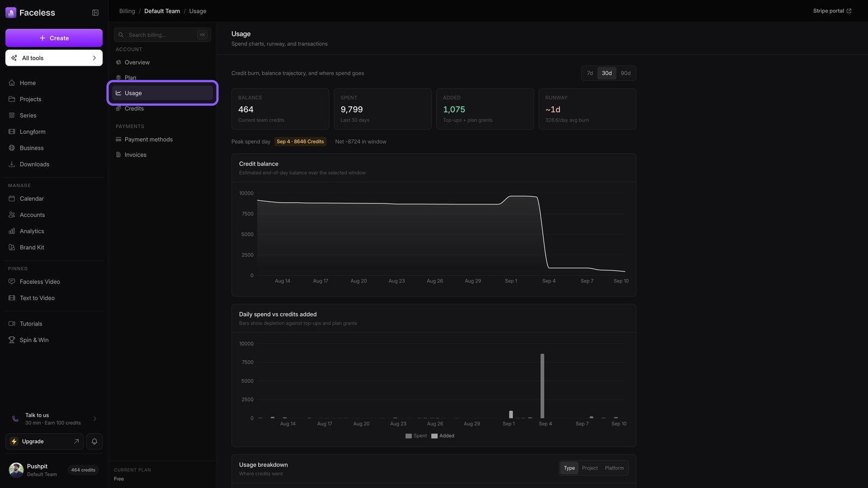The image size is (868, 488).
Task: Go to Billing in the breadcrumb
Action: pyautogui.click(x=127, y=11)
